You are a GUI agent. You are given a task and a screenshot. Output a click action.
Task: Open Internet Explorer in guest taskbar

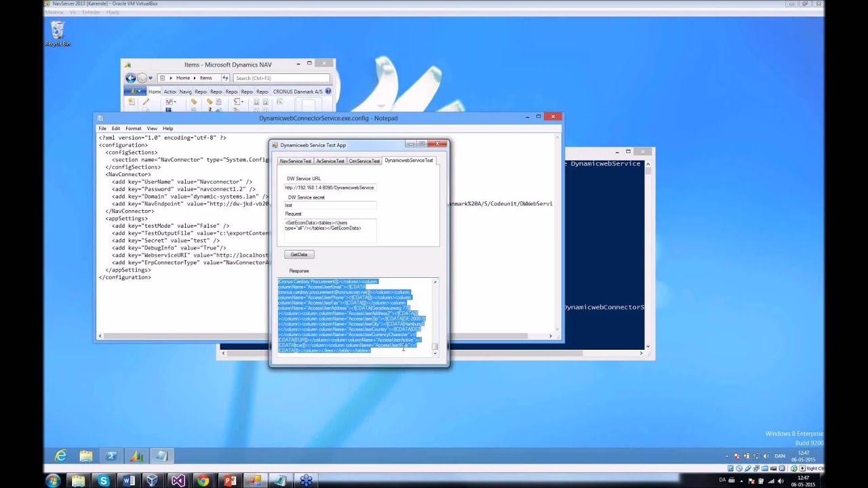point(60,456)
